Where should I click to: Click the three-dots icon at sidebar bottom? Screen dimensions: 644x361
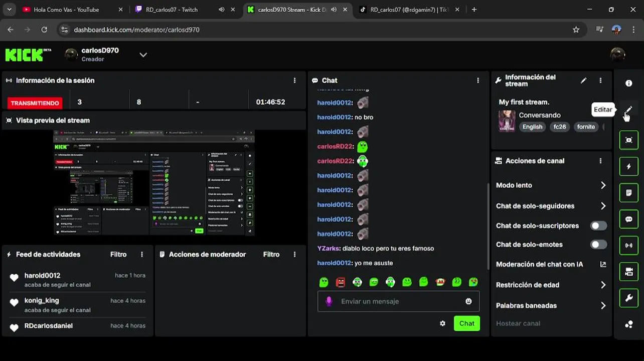[628, 324]
